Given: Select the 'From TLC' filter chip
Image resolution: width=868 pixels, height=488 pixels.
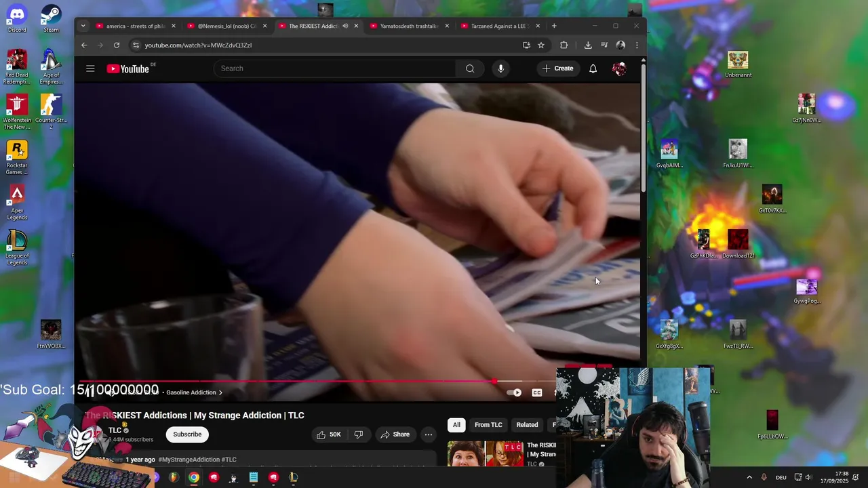Looking at the screenshot, I should [488, 425].
